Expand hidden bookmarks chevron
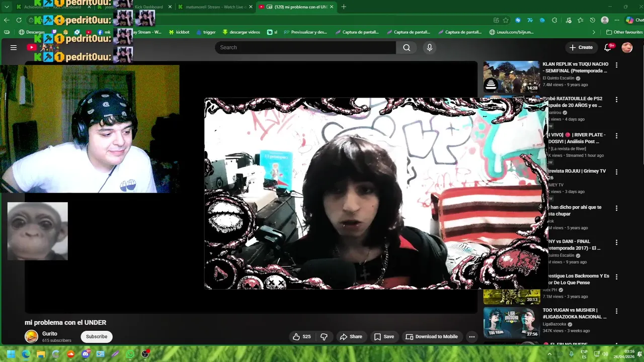The height and width of the screenshot is (362, 644). (594, 32)
